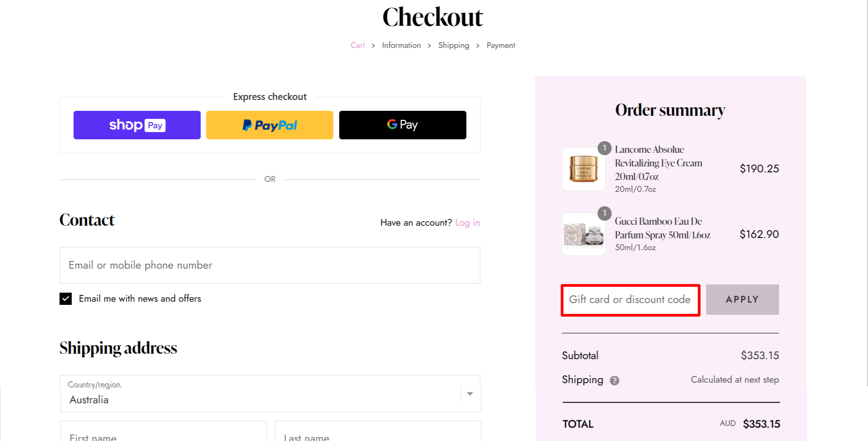Open the Gucci Bamboo Parfum product thumbnail
The image size is (868, 441).
click(583, 233)
